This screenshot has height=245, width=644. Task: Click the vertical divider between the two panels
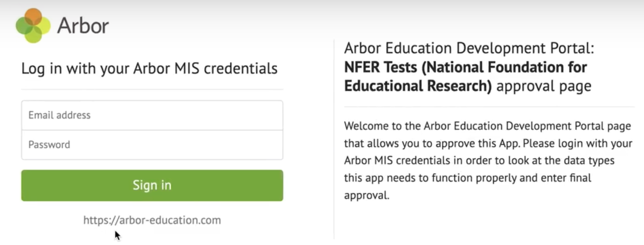334,139
